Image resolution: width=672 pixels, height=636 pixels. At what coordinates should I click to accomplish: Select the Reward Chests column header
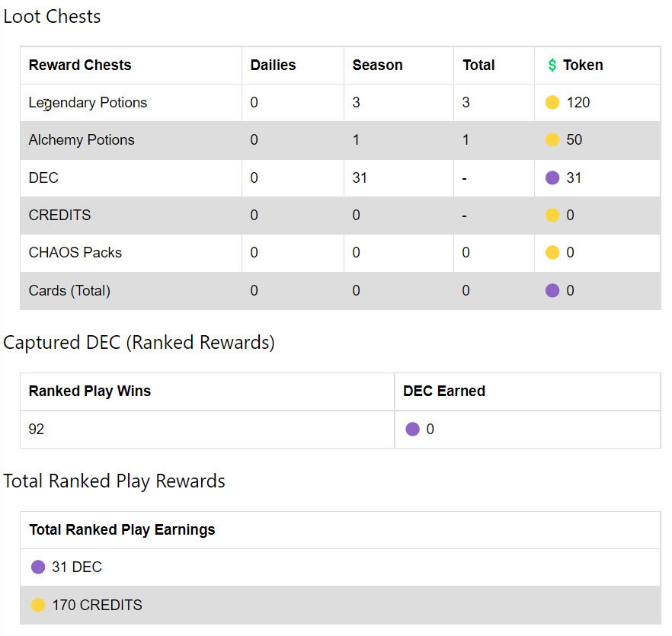coord(80,66)
